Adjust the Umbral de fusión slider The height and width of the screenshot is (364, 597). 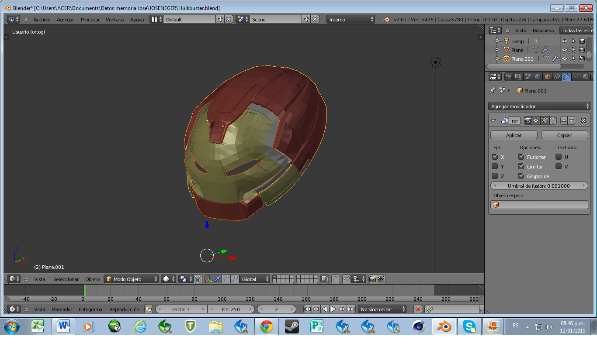(x=539, y=185)
